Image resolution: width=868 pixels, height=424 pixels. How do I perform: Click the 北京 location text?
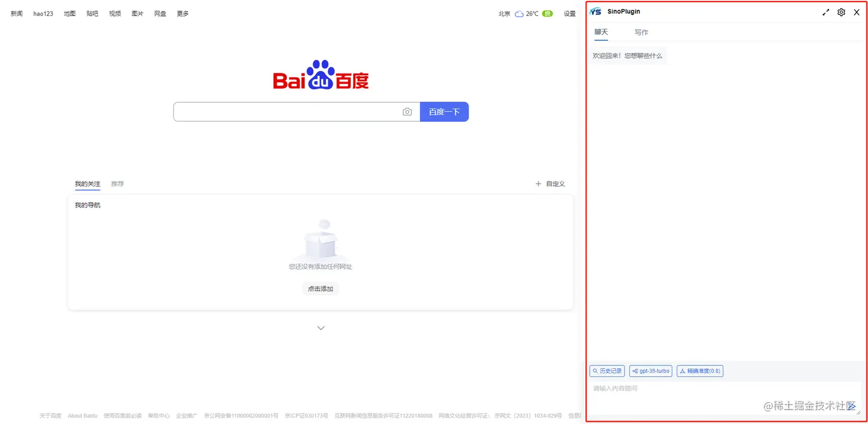tap(505, 14)
